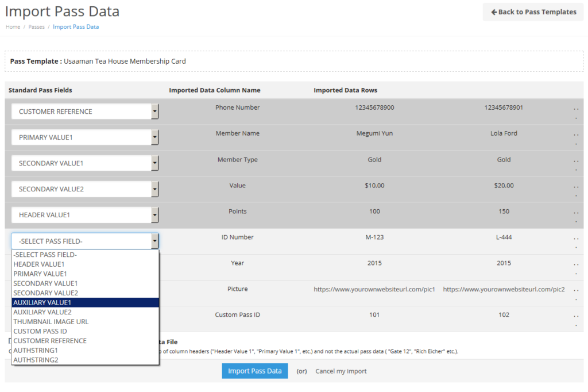Choose HEADER VALUE1 in open list
Viewport: 588px width, 392px height.
[86, 264]
